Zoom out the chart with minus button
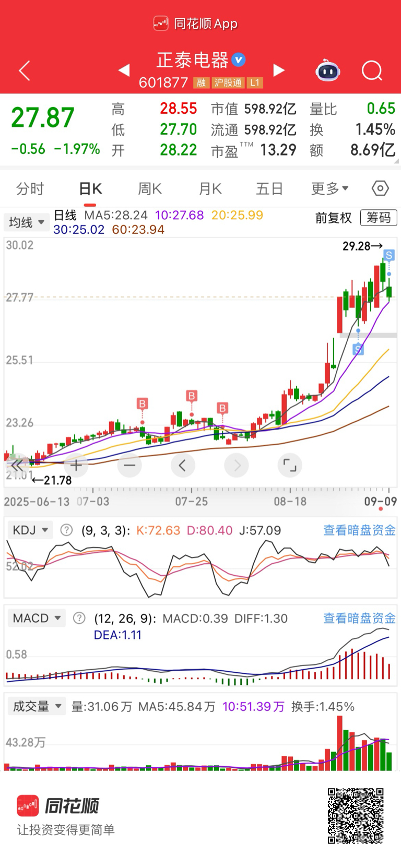 (129, 465)
